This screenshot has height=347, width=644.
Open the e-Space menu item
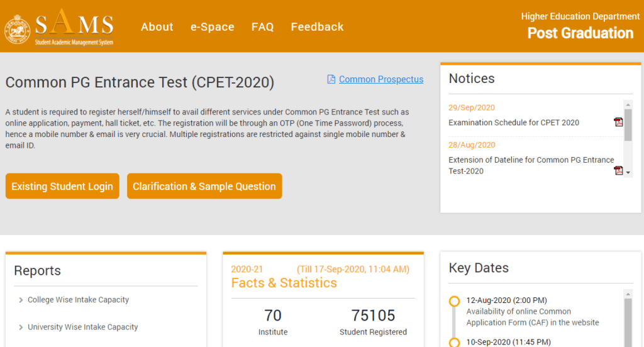click(x=212, y=27)
